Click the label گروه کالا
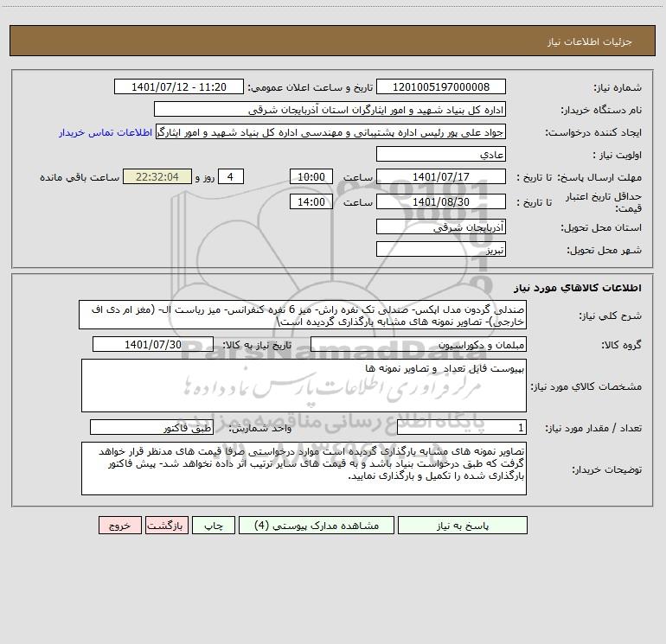This screenshot has width=666, height=644. tap(622, 345)
